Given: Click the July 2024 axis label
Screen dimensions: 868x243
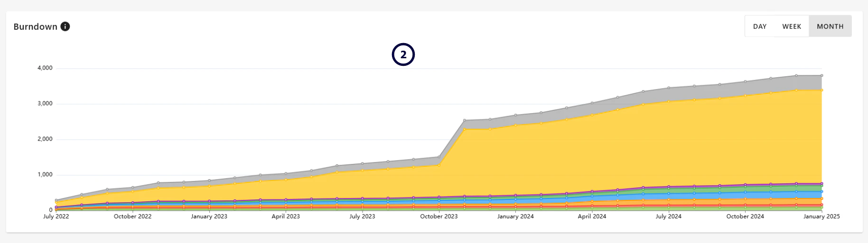Looking at the screenshot, I should point(669,216).
